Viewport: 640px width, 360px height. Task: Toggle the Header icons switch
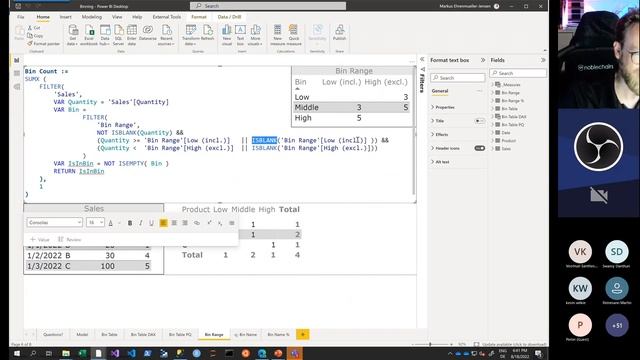point(480,148)
